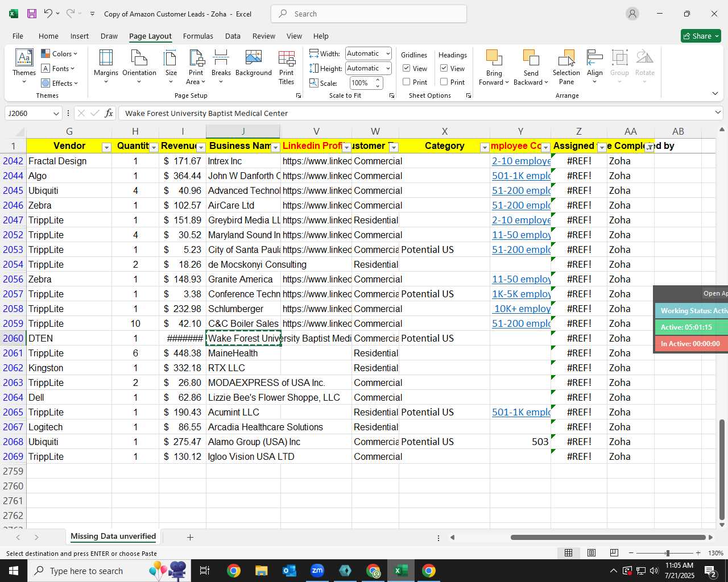This screenshot has height=582, width=728.
Task: Select the Missing Data unverified sheet tab
Action: click(x=113, y=537)
